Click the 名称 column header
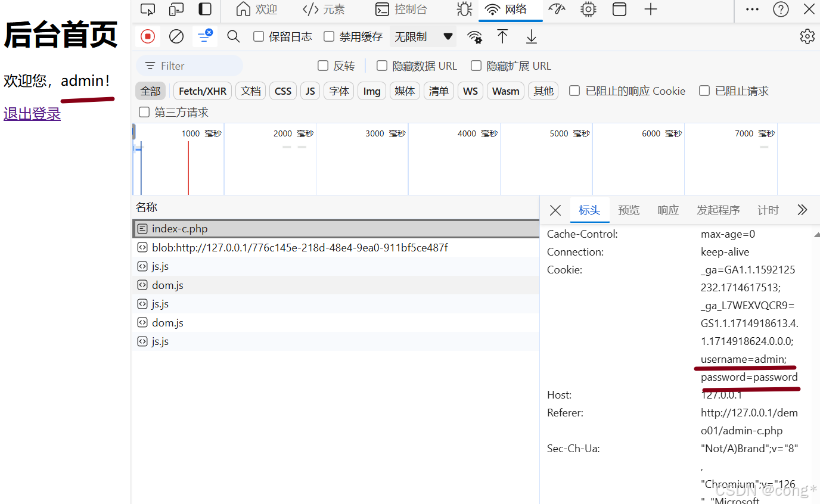 pos(146,207)
